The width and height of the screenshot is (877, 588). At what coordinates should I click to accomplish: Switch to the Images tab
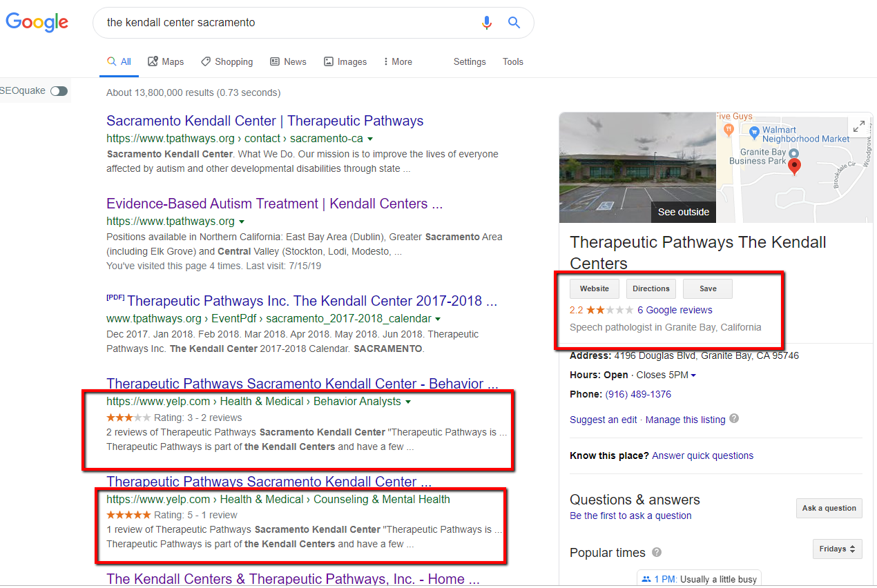click(x=345, y=61)
